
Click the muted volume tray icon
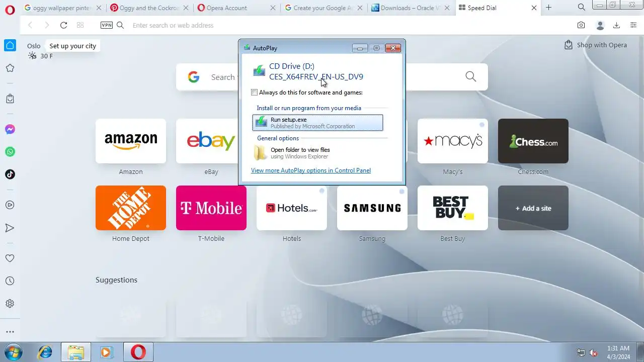[x=594, y=352]
